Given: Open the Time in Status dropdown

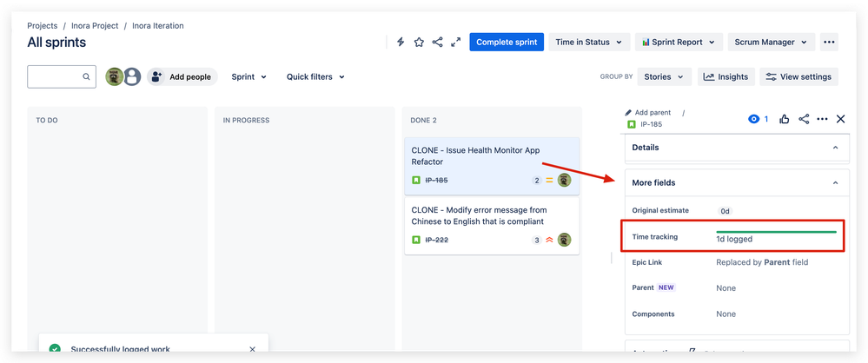Looking at the screenshot, I should pos(589,42).
